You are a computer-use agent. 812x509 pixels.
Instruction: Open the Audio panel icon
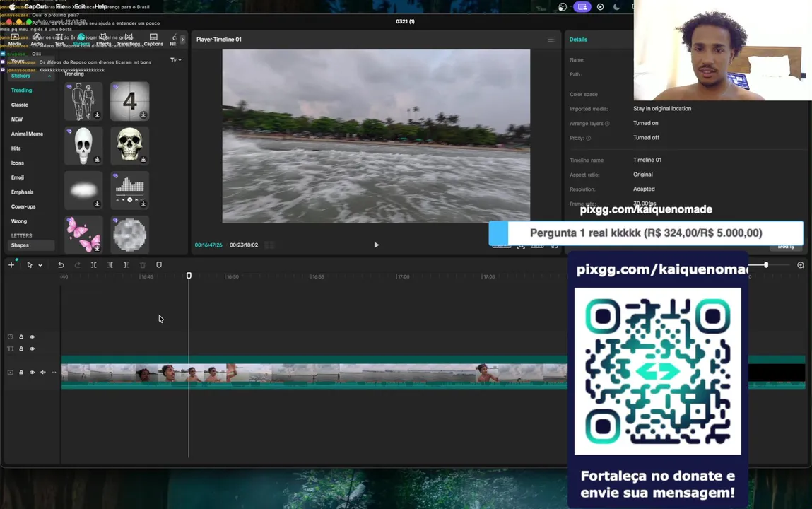[x=37, y=40]
